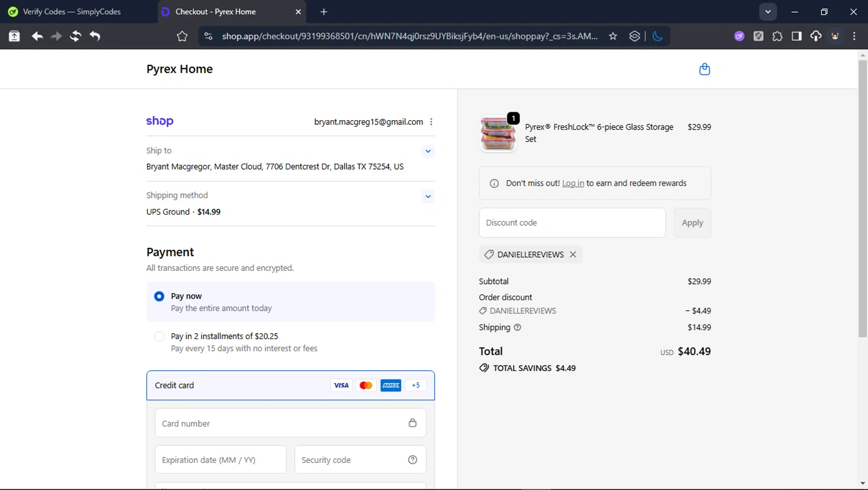
Task: Open the browser three-dot menu
Action: tap(854, 36)
